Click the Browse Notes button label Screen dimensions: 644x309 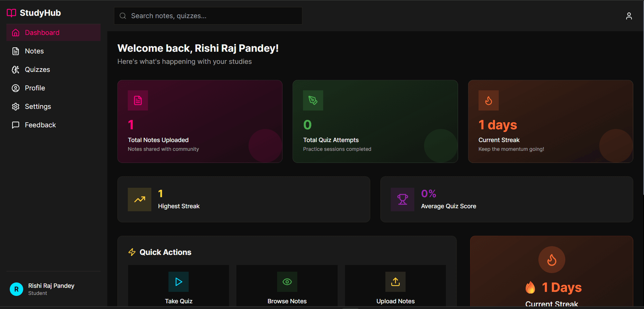(287, 301)
